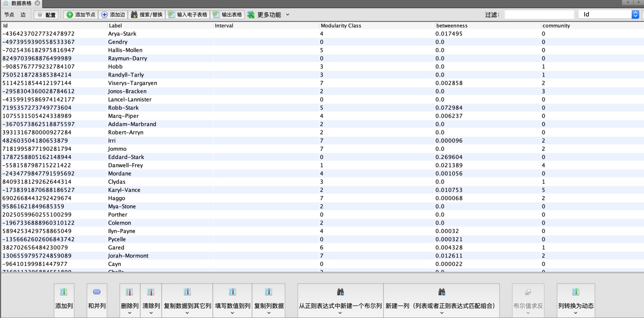
Task: Select the Gared label cell
Action: 116,247
